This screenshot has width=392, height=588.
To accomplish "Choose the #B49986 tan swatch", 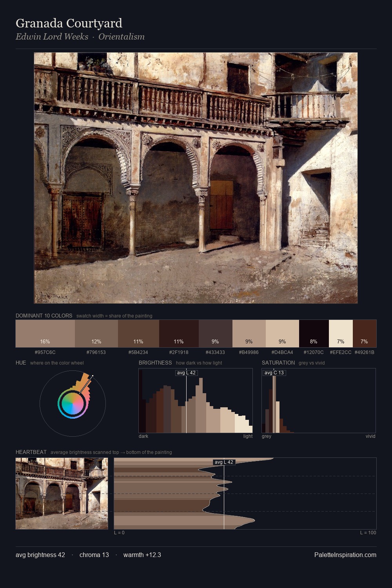I will coord(249,334).
